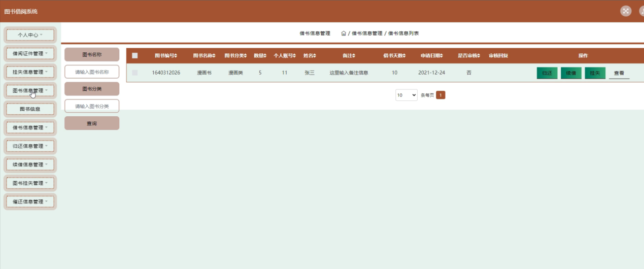Image resolution: width=644 pixels, height=269 pixels.
Task: Tick the checkbox for row 1640312026
Action: (x=135, y=73)
